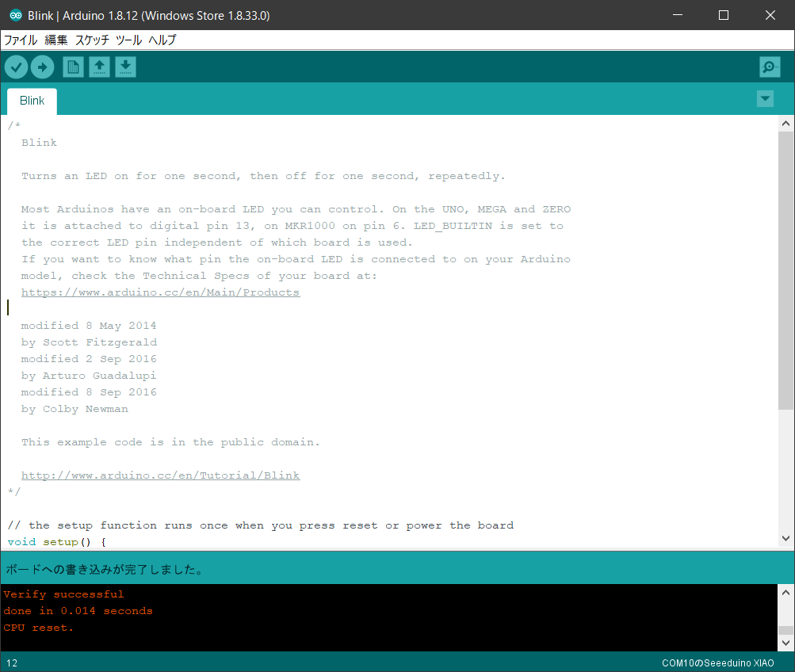
Task: Click the editor vertical scrollbar thumb
Action: tap(785, 271)
